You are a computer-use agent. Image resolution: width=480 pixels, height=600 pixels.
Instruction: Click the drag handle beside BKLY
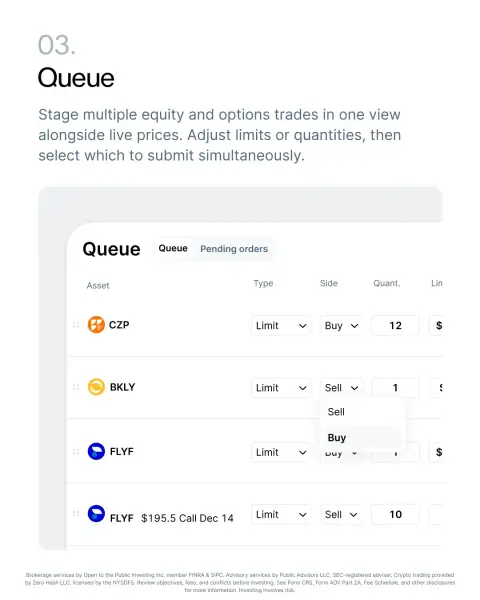point(76,387)
